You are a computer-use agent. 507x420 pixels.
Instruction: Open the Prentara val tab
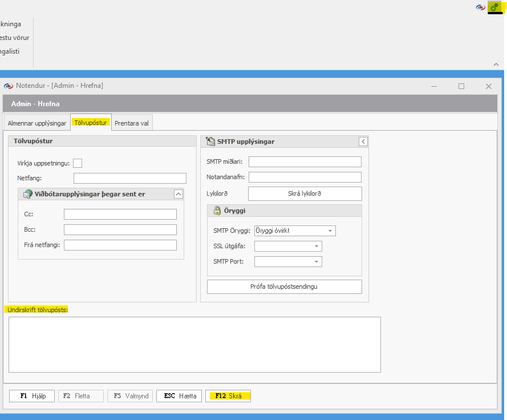132,123
